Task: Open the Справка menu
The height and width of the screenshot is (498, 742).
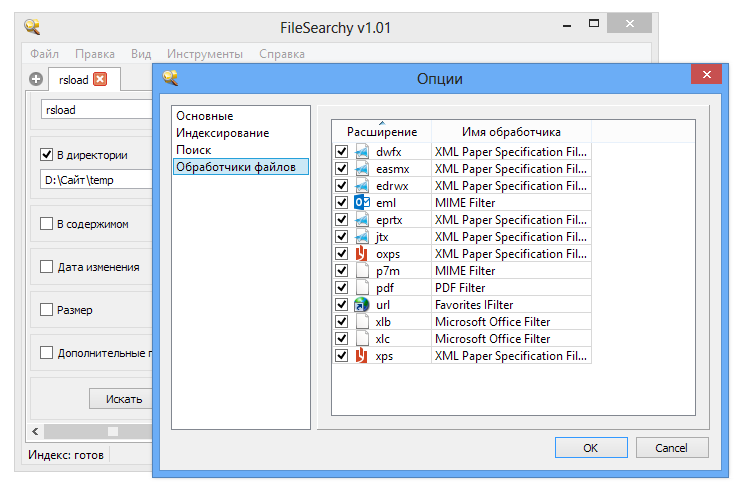Action: [282, 54]
